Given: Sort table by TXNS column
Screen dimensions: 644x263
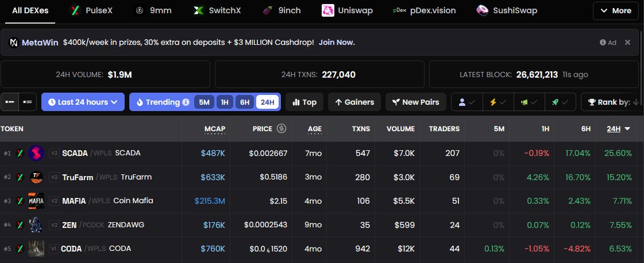Looking at the screenshot, I should pyautogui.click(x=361, y=129).
